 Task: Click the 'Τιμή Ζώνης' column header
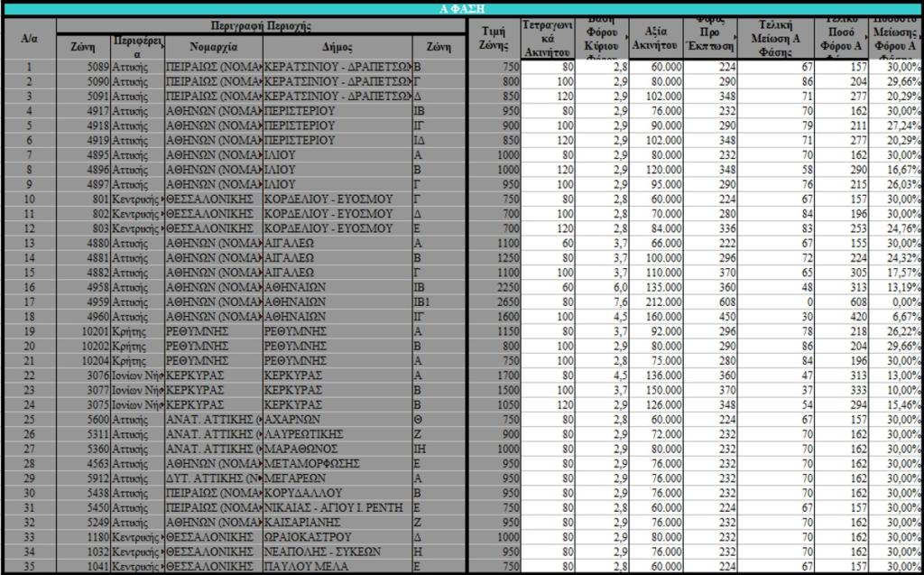point(494,38)
